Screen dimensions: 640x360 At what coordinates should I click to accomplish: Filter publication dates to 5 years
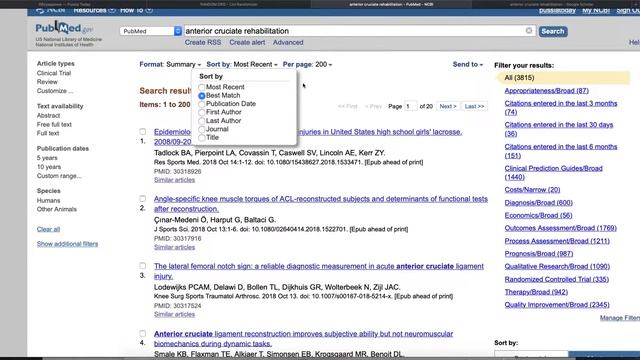coord(47,158)
